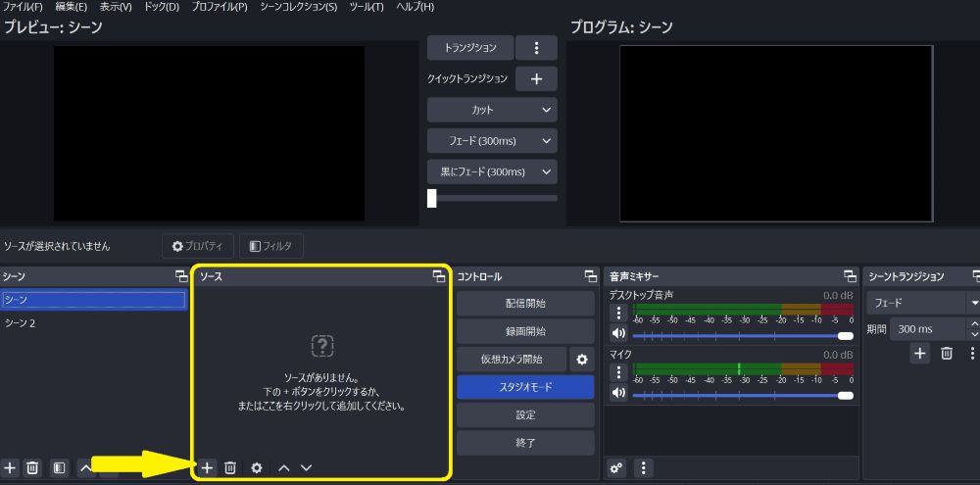The image size is (980, 485).
Task: Add a quick transition with the plus button
Action: pos(536,78)
